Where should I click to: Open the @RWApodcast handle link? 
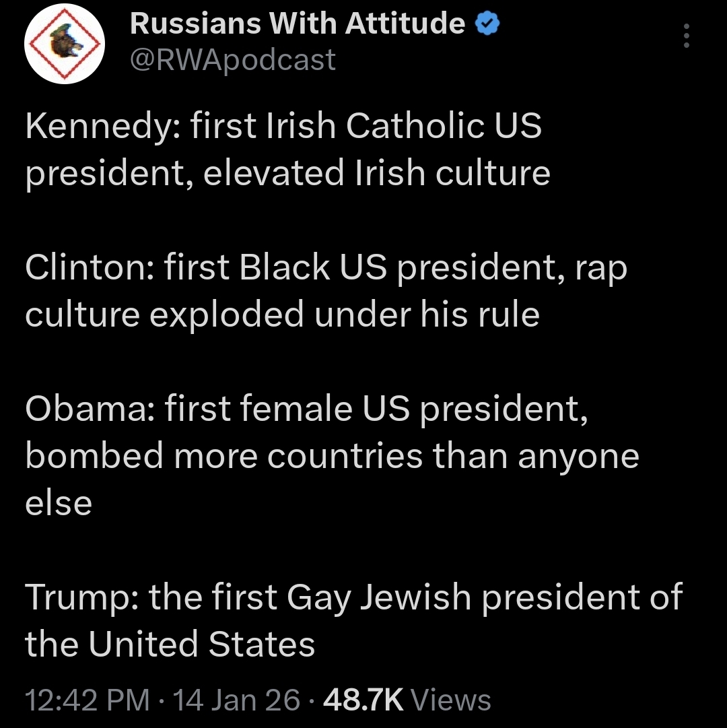click(232, 60)
